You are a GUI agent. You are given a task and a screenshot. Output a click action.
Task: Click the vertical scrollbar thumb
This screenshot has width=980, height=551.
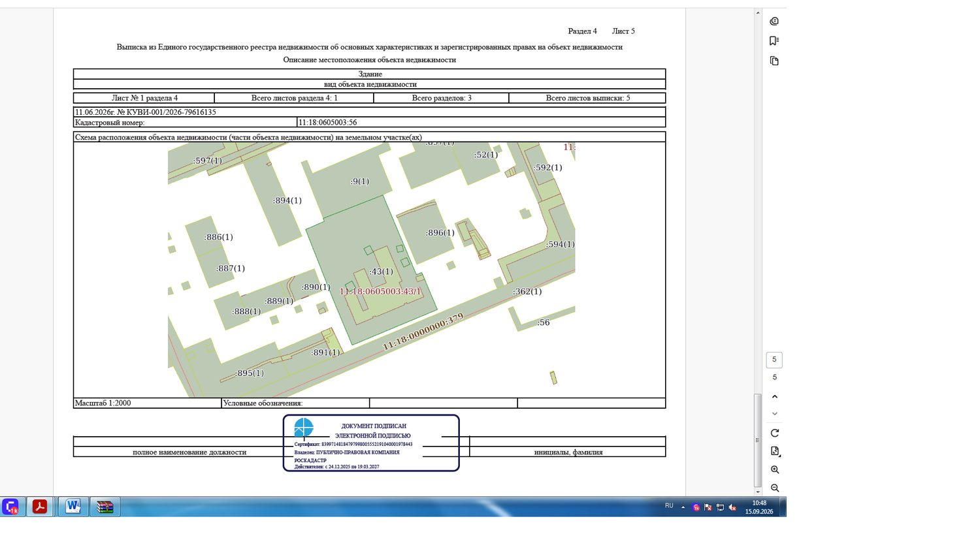tap(758, 441)
